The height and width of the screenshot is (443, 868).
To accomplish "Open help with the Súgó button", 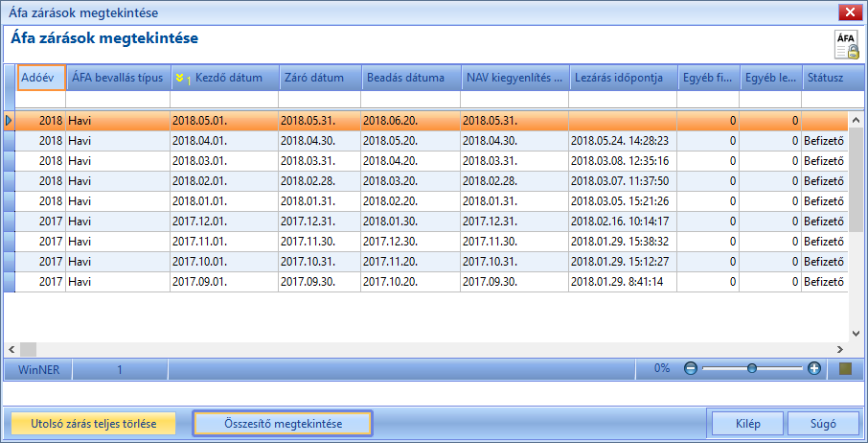I will [823, 424].
